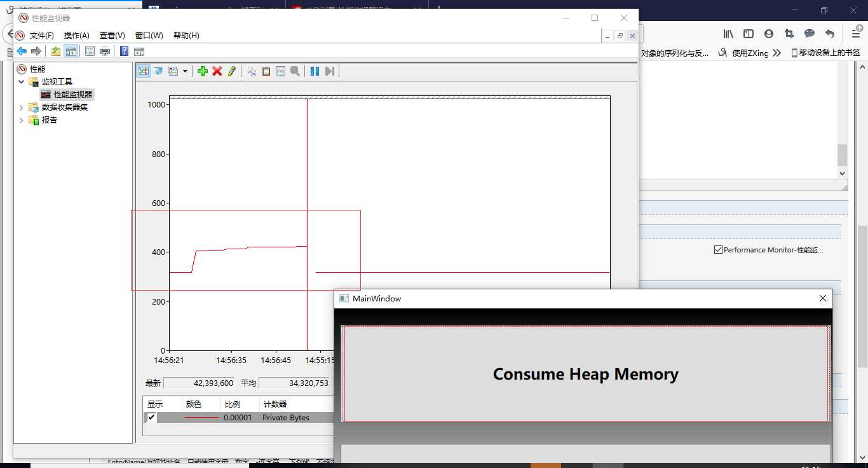Click the Consume Heap Memory button
The image size is (868, 468).
click(x=586, y=374)
